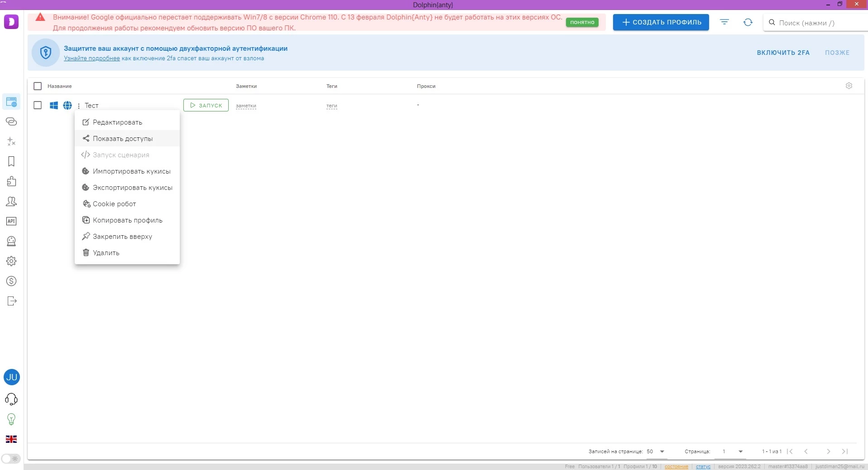Click the justdiman25@mail.ru status text
868x470 pixels.
[x=840, y=466]
